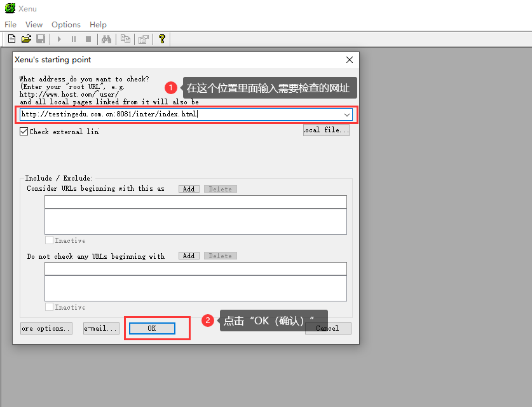Click the yellow question mark Help icon

coord(162,39)
